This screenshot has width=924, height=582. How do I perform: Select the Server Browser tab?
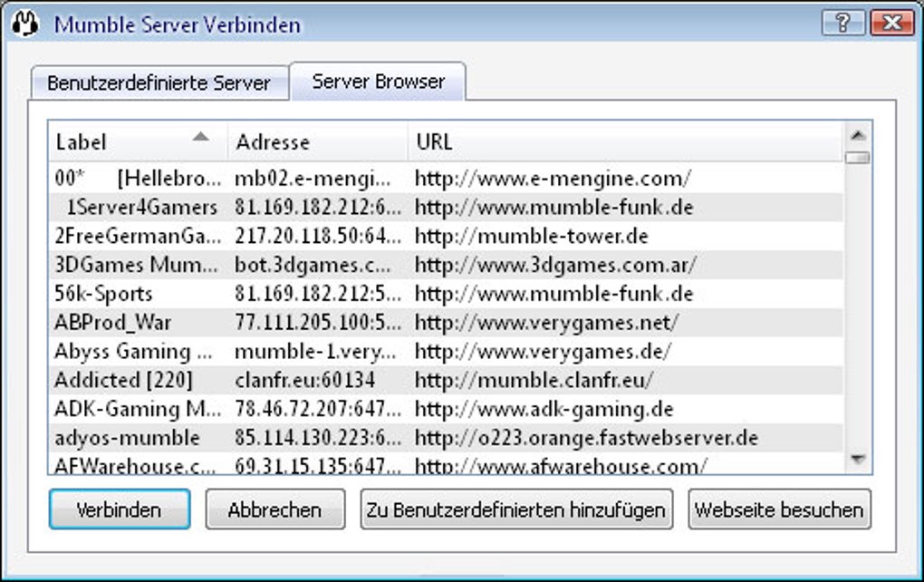tap(379, 82)
